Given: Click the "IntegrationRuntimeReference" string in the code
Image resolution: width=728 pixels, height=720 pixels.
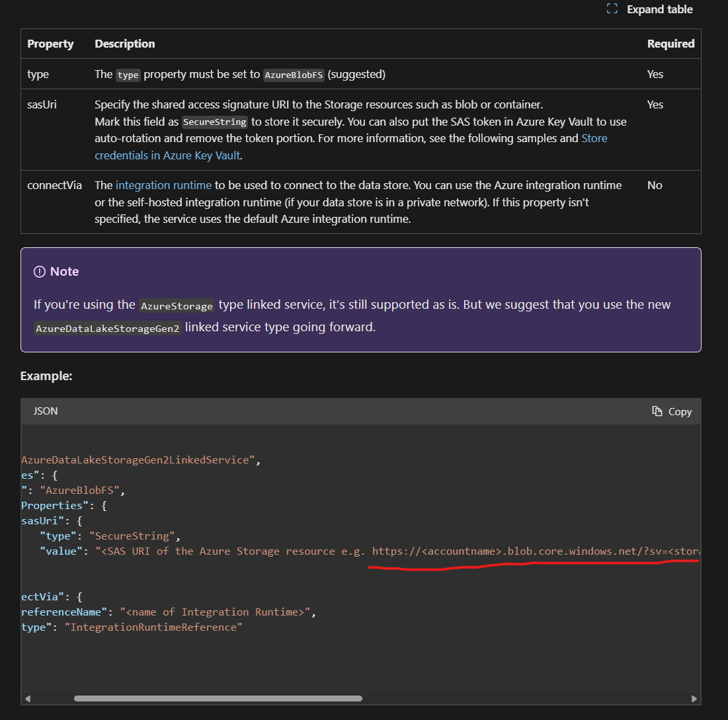Looking at the screenshot, I should (x=153, y=627).
